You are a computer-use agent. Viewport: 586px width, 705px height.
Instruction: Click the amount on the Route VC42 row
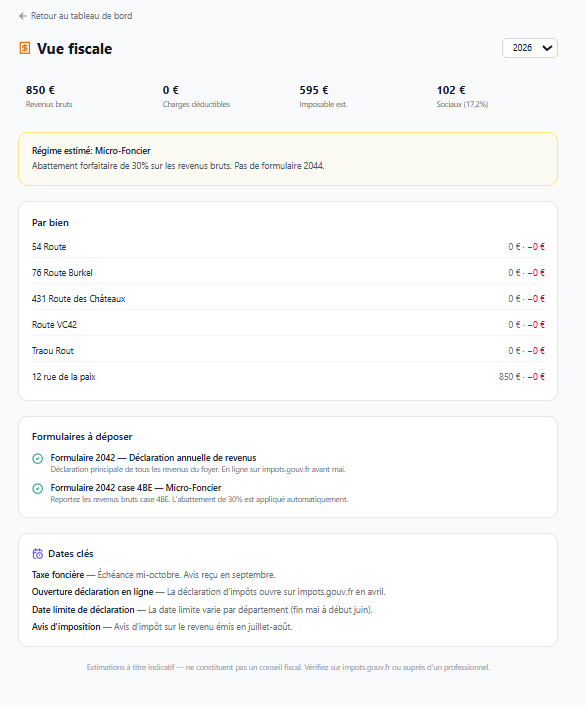click(526, 325)
